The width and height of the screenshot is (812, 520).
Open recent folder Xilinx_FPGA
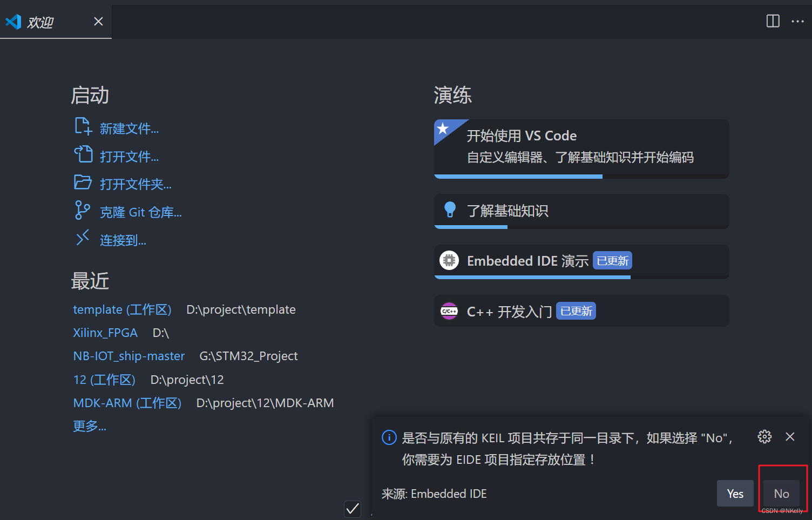click(x=105, y=333)
